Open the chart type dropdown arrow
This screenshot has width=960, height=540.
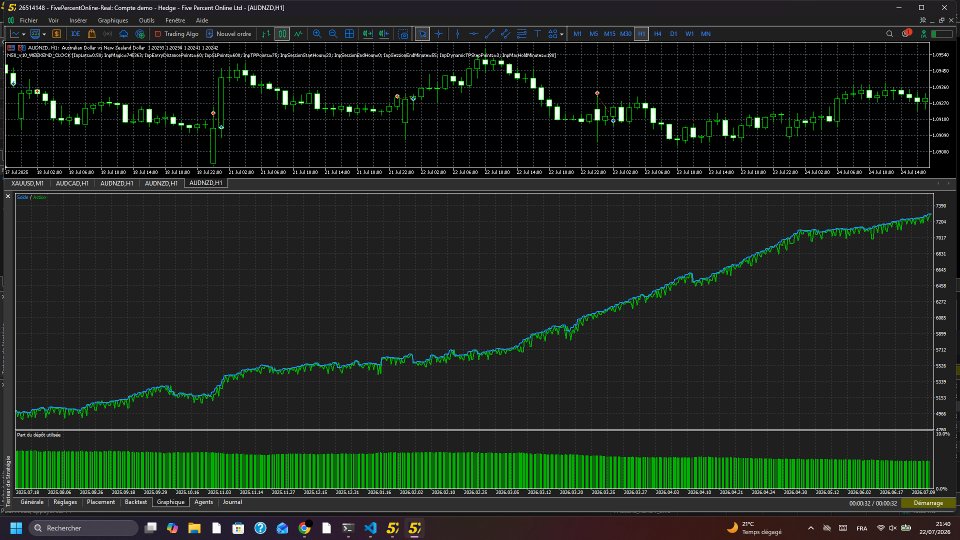coord(23,34)
